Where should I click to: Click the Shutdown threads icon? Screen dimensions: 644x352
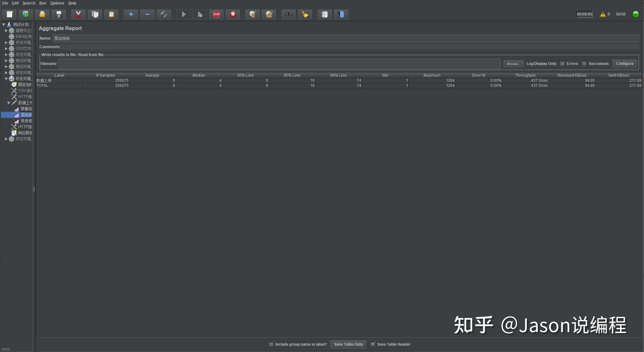(x=233, y=14)
